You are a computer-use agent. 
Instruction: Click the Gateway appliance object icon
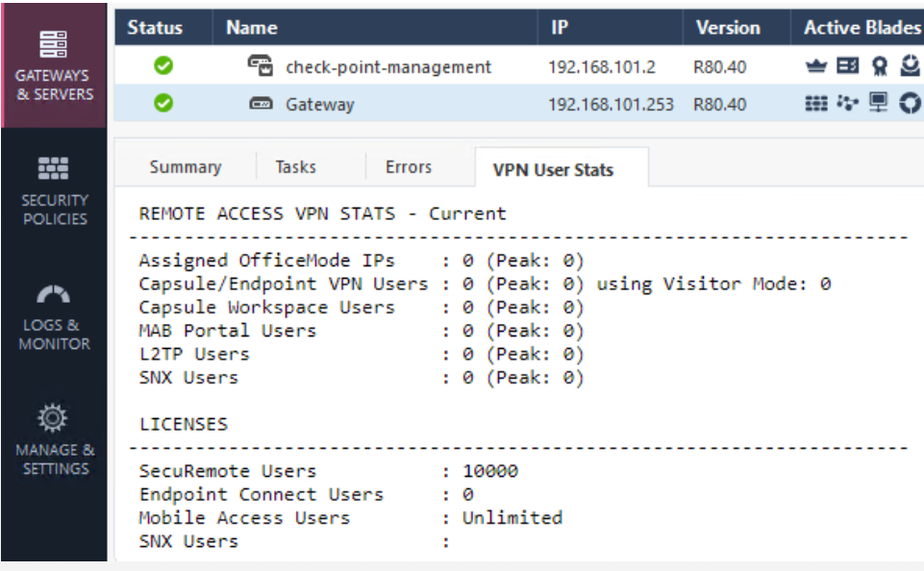click(261, 104)
